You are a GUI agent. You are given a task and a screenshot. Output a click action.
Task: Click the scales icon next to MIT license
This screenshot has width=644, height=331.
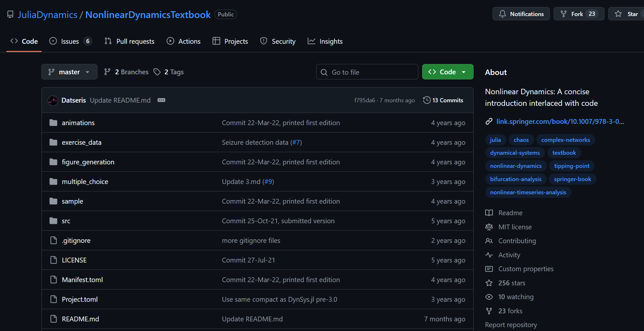(x=489, y=227)
